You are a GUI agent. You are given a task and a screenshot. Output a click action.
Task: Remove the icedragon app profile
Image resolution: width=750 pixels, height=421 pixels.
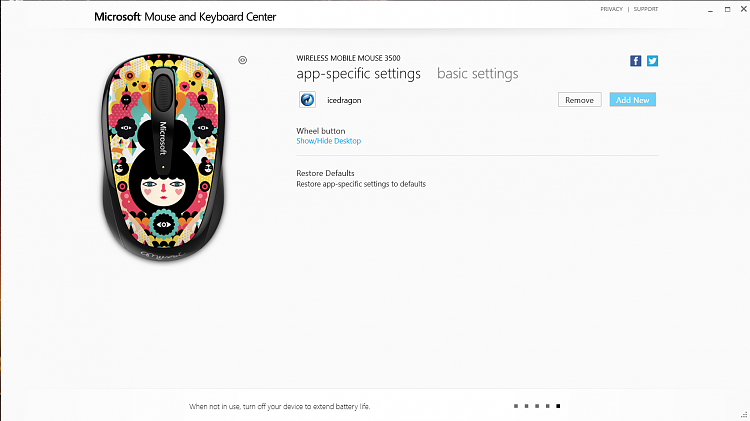[x=579, y=100]
